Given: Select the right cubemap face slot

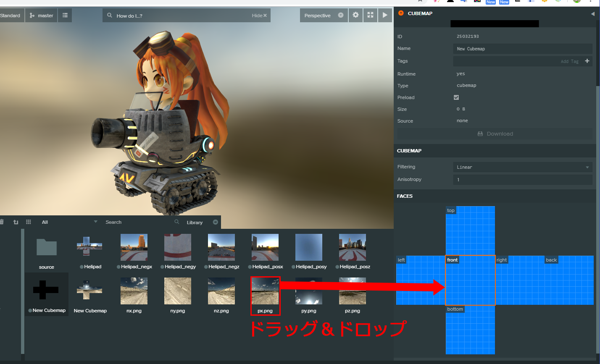Looking at the screenshot, I should [520, 280].
